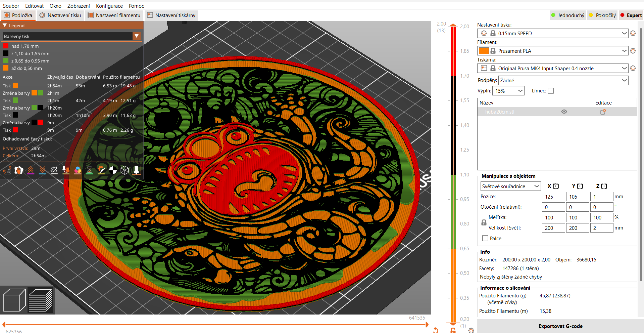This screenshot has width=644, height=333.
Task: Click the undo arrow icon below vertical slider
Action: coord(436,330)
